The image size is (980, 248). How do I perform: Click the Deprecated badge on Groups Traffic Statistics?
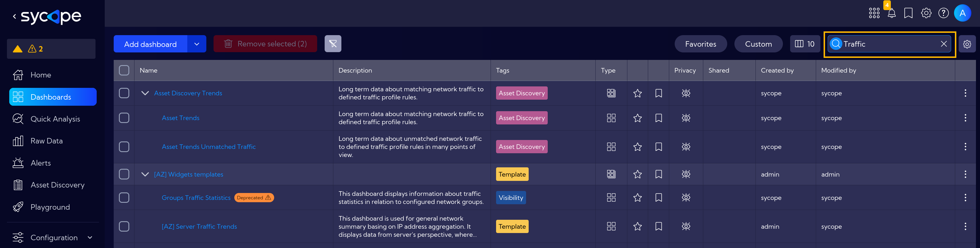tap(254, 198)
